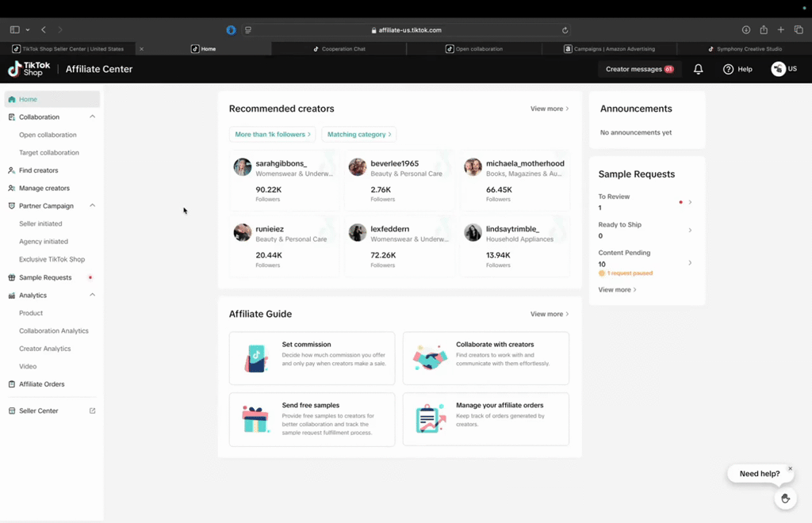Close the Need help bubble
812x523 pixels.
point(791,468)
